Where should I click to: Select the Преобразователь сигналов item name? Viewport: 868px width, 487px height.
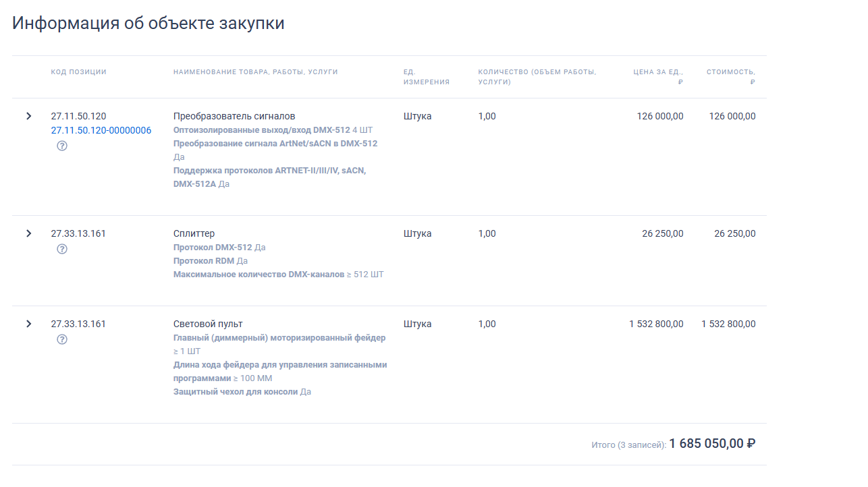click(x=234, y=116)
